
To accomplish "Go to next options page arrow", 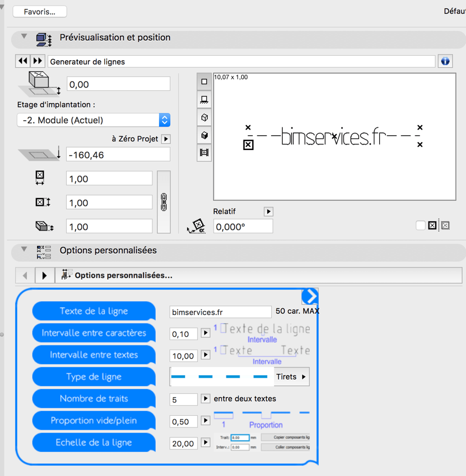I will (x=45, y=275).
